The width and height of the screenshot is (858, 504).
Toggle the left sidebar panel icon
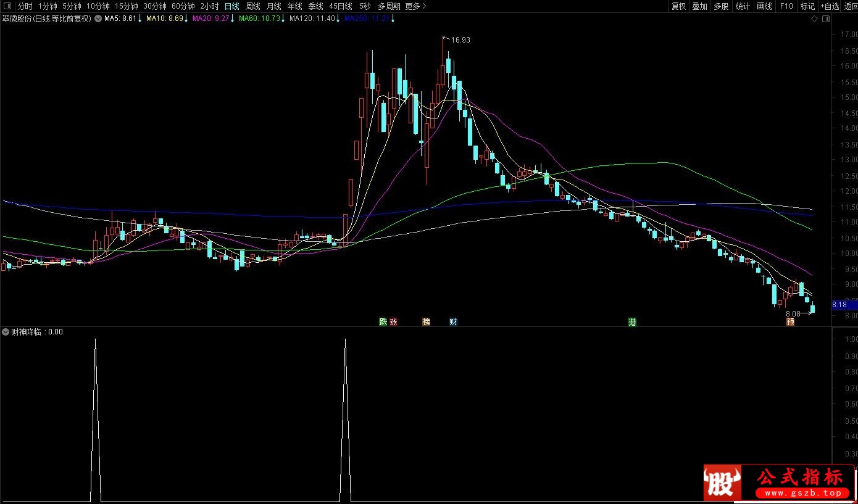pos(7,6)
